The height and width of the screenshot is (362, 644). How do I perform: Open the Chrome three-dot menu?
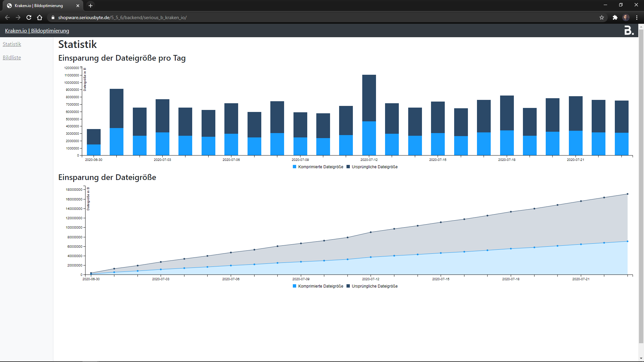pyautogui.click(x=637, y=17)
